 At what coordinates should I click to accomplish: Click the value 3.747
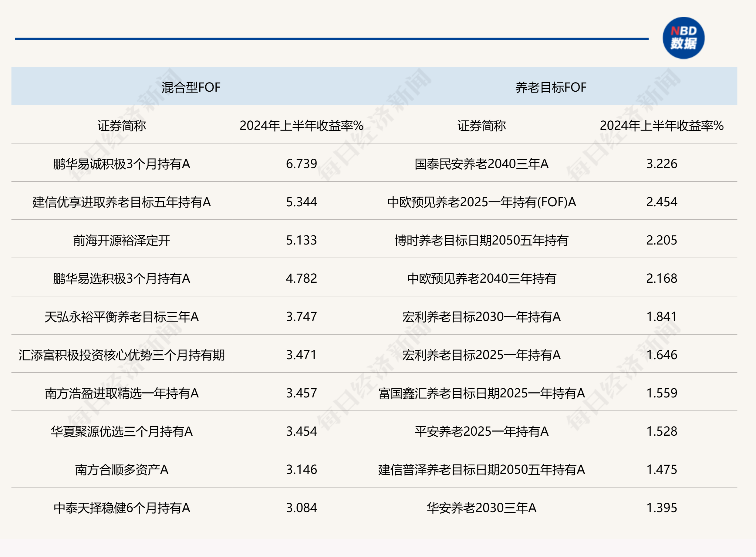302,317
